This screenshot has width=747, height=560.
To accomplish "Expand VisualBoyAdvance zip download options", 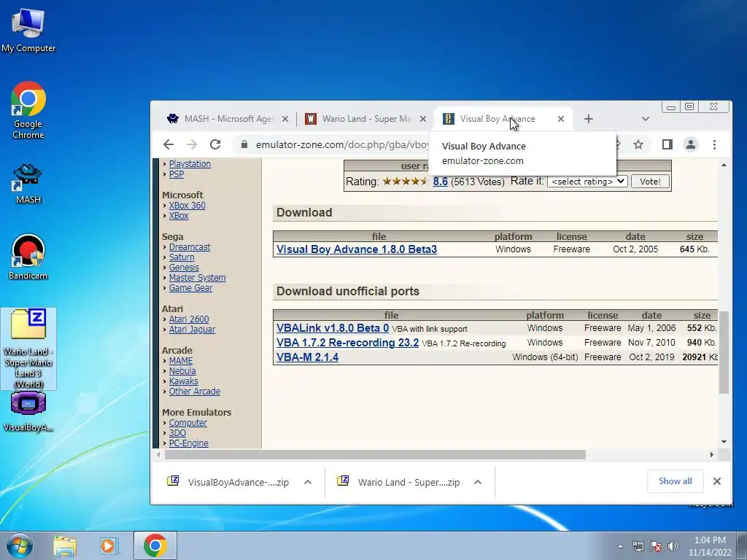I will tap(308, 482).
